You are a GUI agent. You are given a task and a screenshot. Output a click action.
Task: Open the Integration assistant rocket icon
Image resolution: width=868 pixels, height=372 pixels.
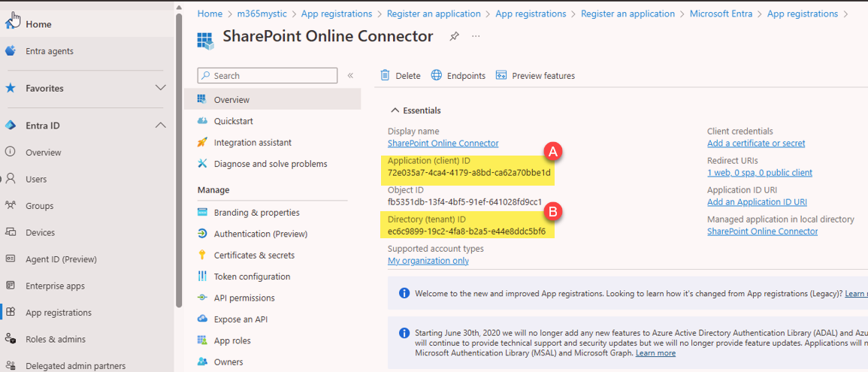pos(202,142)
